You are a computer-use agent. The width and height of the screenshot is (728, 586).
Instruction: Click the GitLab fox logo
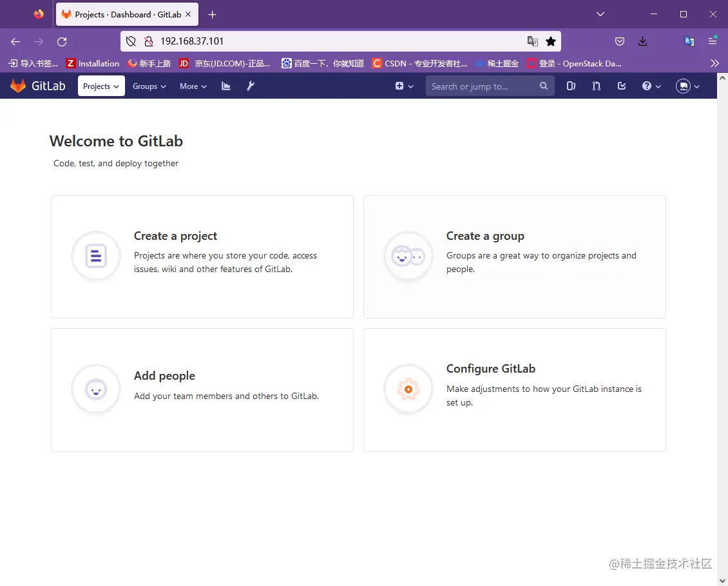click(18, 86)
